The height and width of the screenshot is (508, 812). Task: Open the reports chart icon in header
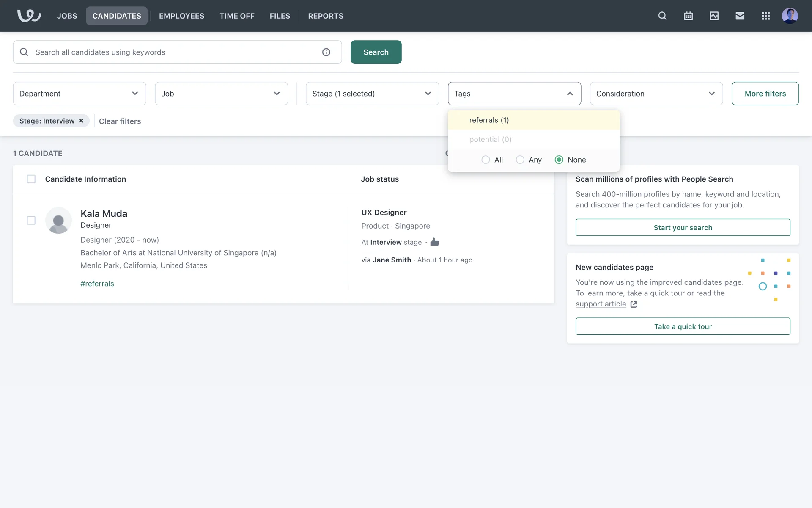point(714,16)
